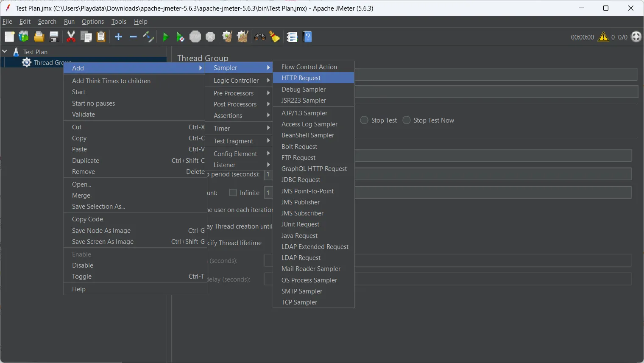Choose GraphQL HTTP Request sampler
The image size is (644, 363).
314,169
